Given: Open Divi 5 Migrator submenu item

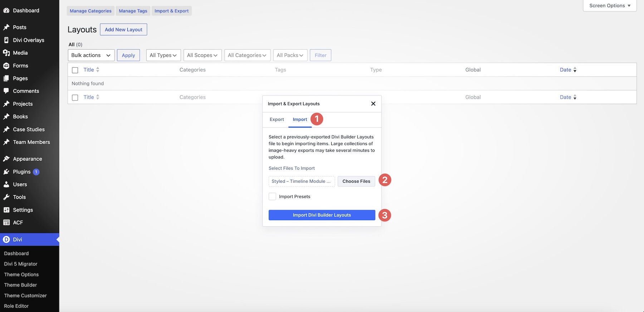Looking at the screenshot, I should 21,264.
